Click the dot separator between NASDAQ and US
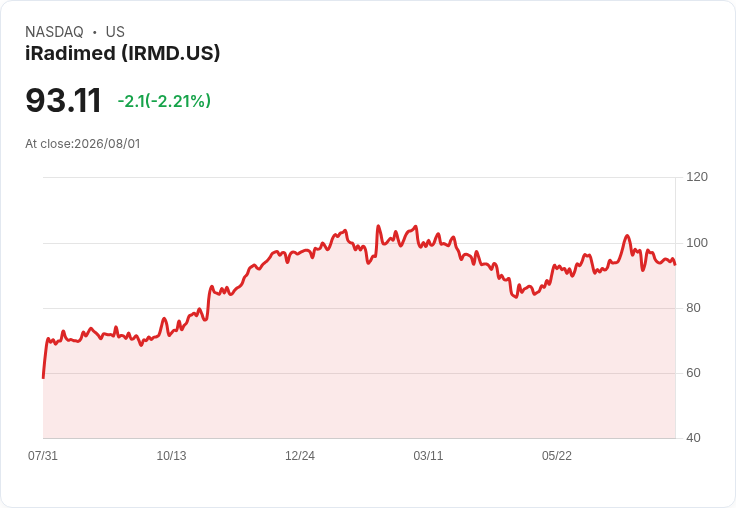This screenshot has height=508, width=736. click(x=94, y=32)
